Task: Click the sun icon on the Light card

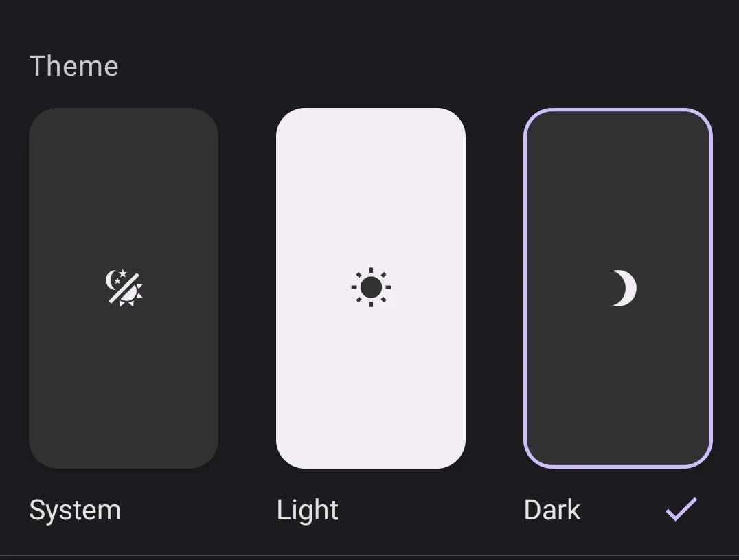Action: click(x=371, y=287)
